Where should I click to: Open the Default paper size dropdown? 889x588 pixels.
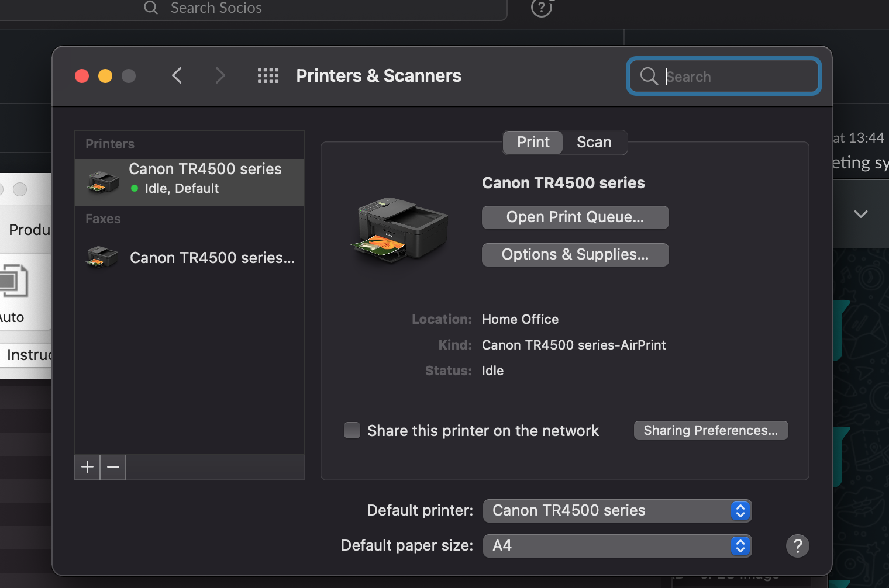click(616, 546)
